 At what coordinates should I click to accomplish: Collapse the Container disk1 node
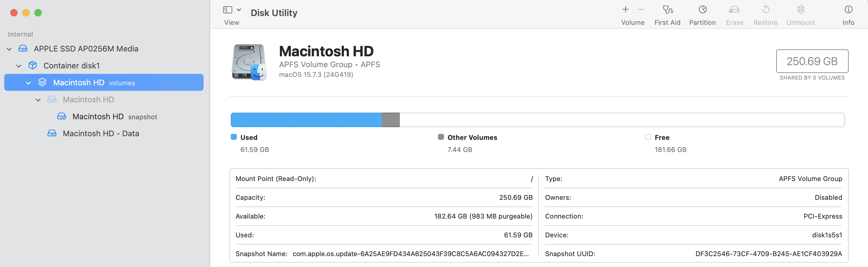point(19,66)
